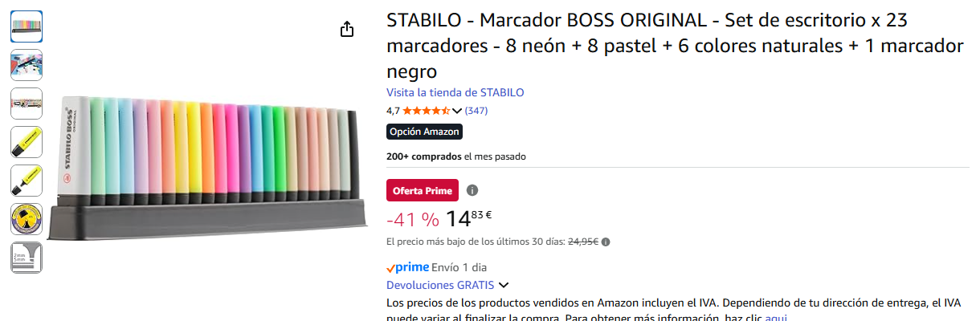Select last thumbnail showing 2mm 5mm tip

(27, 258)
